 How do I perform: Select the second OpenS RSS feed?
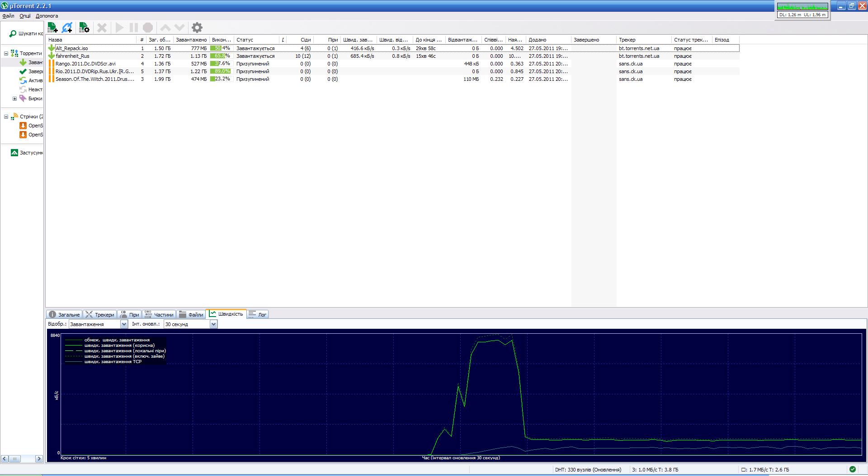(x=31, y=135)
